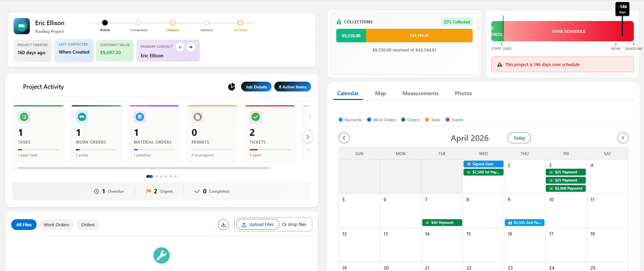Email the primary contact via envelope icon

coord(191,47)
